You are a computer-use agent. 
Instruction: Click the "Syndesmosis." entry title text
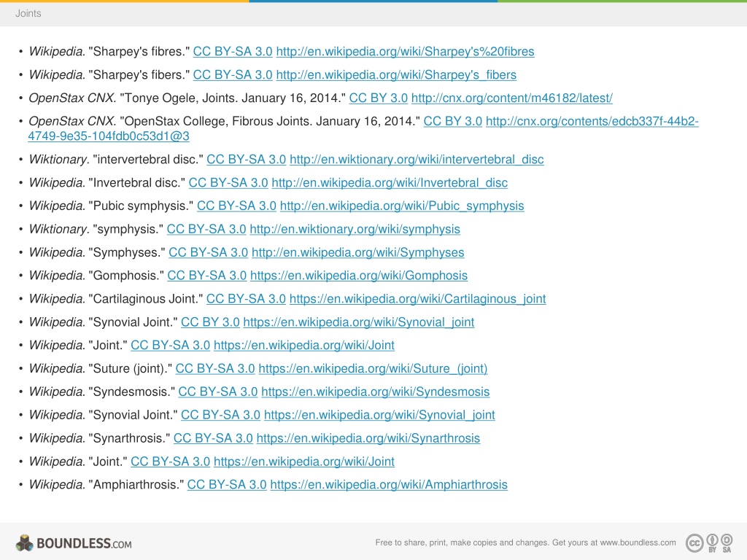pyautogui.click(x=131, y=392)
